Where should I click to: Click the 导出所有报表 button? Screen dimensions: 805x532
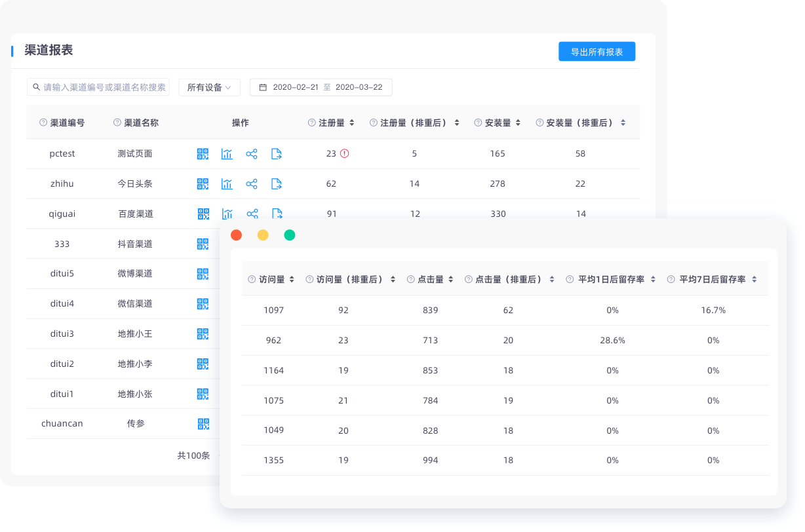(597, 52)
